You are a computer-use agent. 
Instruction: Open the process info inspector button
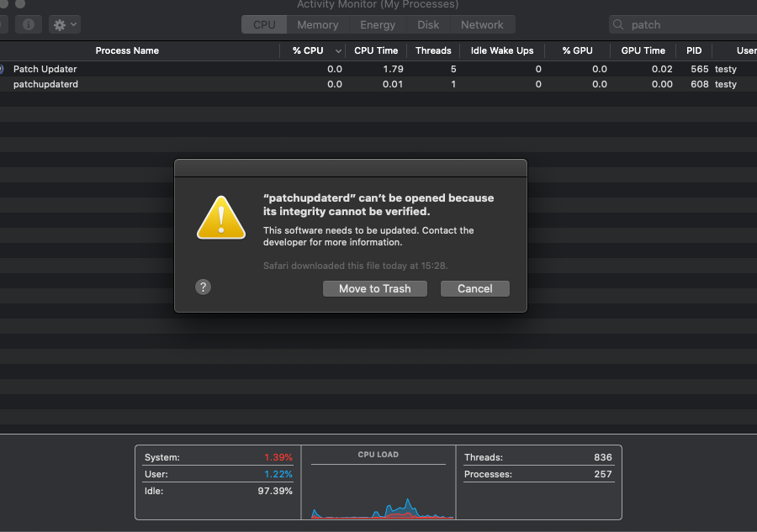[29, 24]
